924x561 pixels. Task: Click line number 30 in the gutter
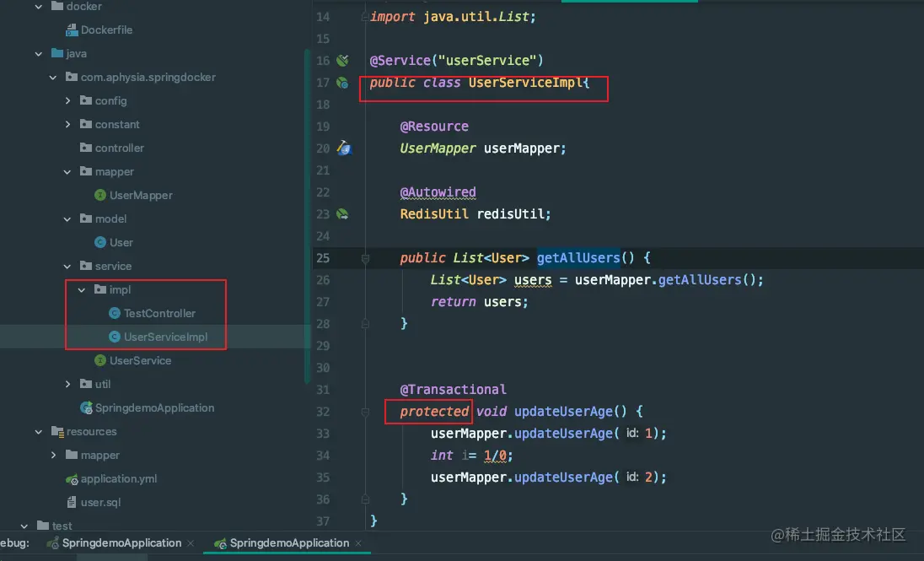pos(323,368)
